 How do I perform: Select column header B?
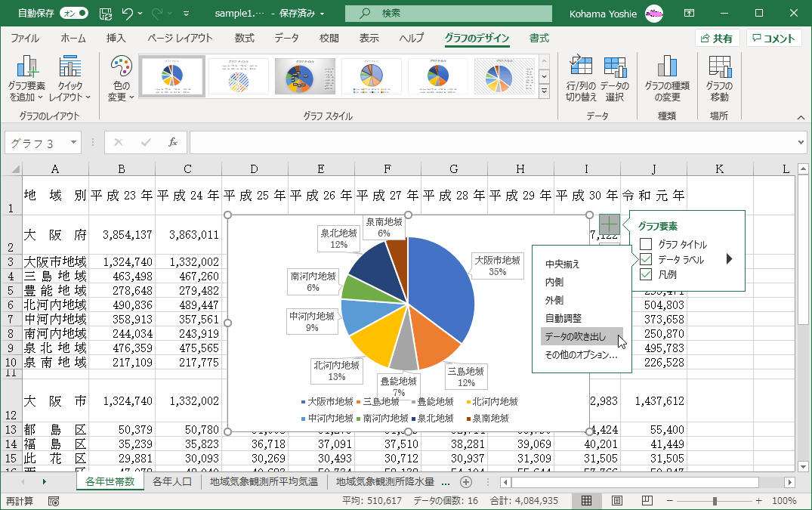pyautogui.click(x=122, y=168)
